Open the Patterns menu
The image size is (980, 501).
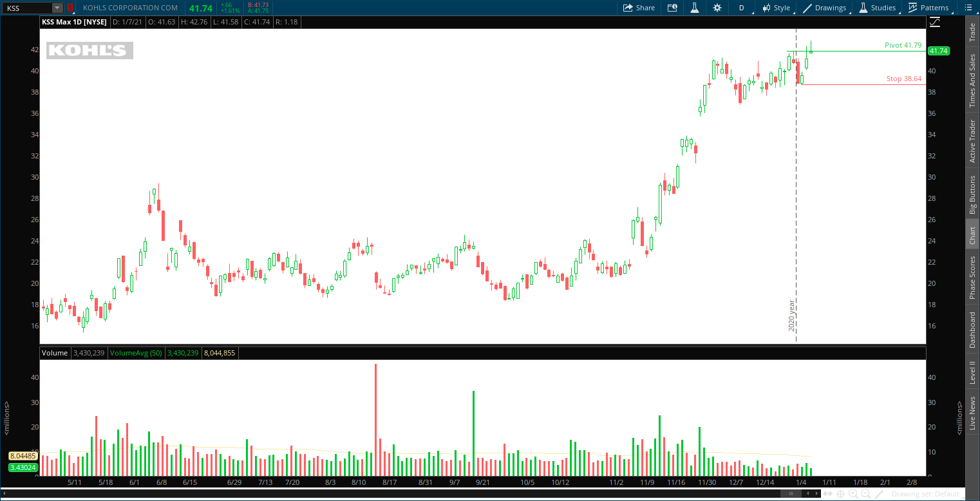[928, 8]
